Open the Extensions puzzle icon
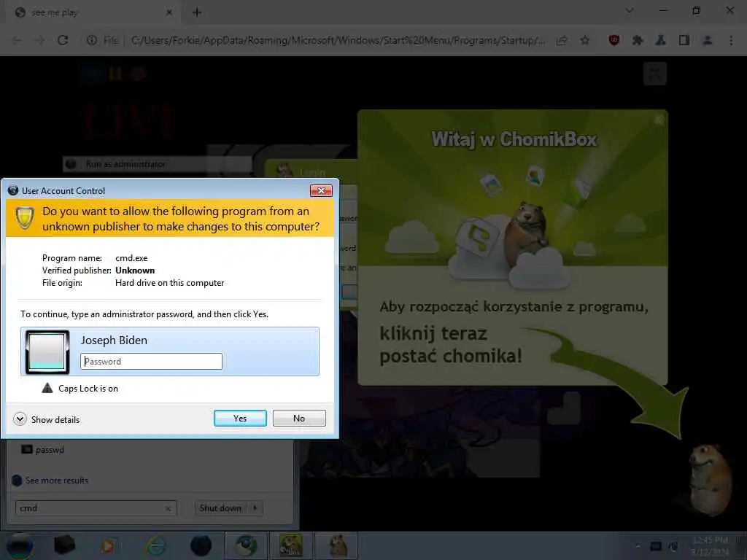This screenshot has height=560, width=747. [x=638, y=40]
